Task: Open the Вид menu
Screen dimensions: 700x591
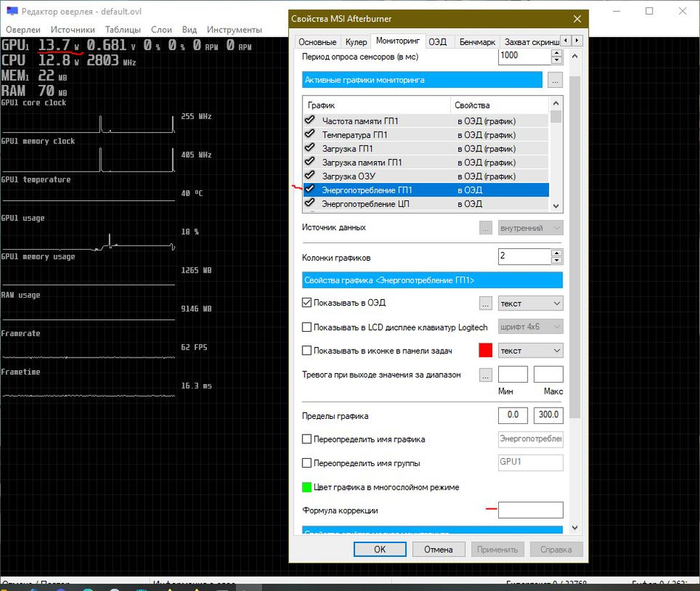Action: coord(189,30)
